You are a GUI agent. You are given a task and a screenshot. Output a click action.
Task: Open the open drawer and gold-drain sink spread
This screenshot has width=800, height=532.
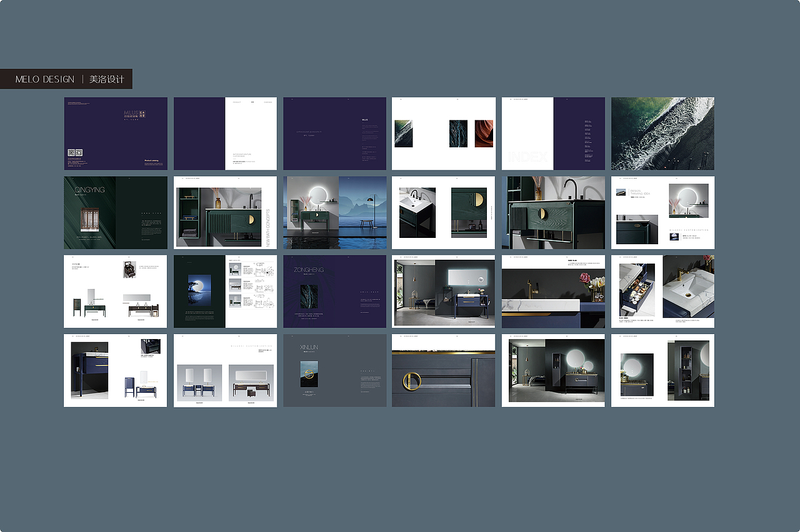click(662, 291)
